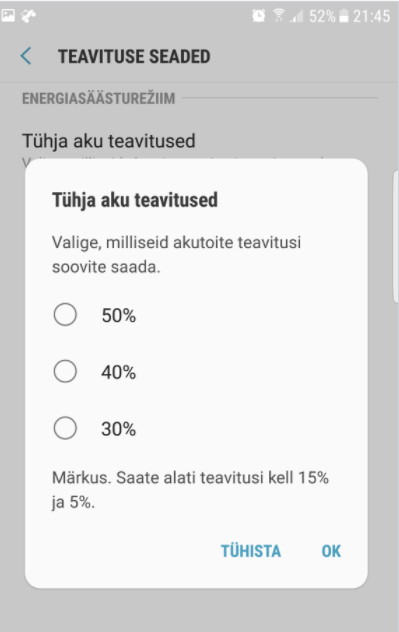Screen dimensions: 399x632
Task: Select the 50% radio button
Action: pyautogui.click(x=65, y=314)
